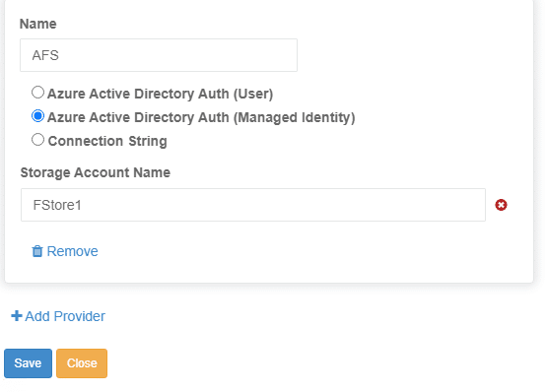Click the red clear icon beside FStore1
547x392 pixels.
click(501, 205)
